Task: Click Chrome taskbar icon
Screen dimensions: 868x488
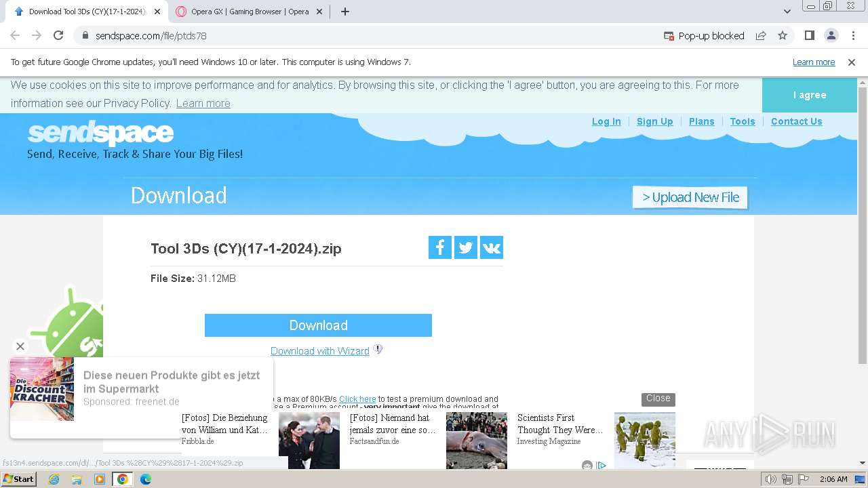Action: (123, 479)
